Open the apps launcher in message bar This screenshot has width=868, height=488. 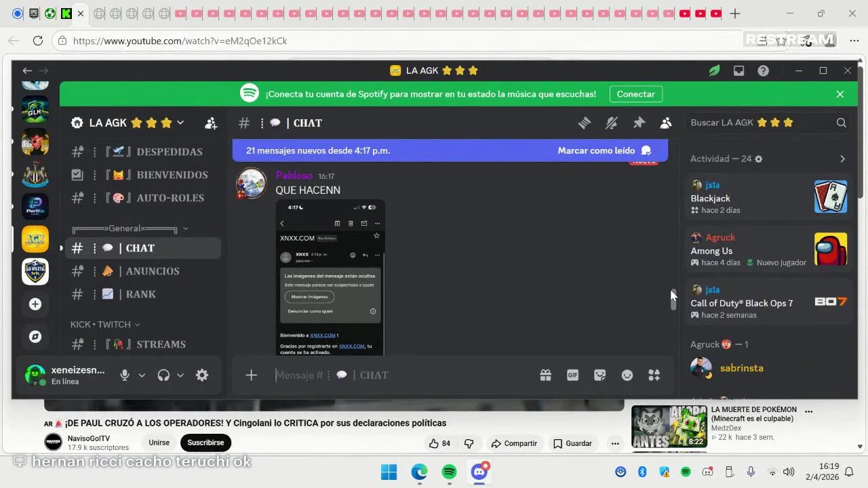pyautogui.click(x=654, y=375)
